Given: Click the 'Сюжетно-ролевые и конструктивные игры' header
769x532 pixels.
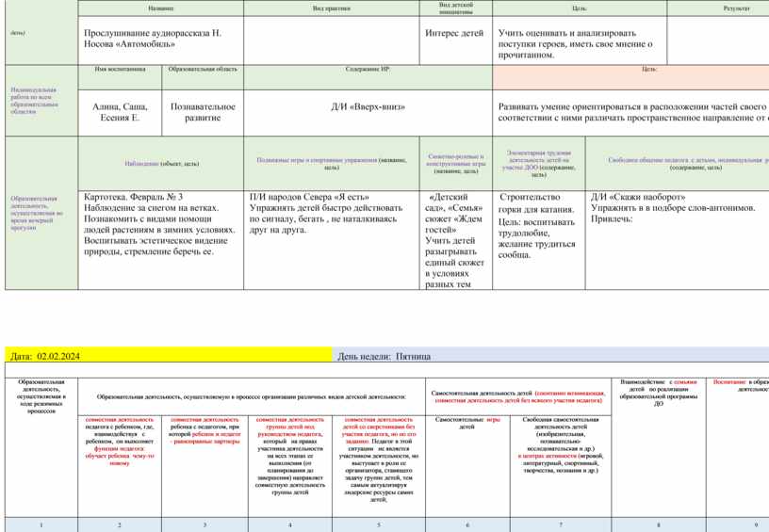Looking at the screenshot, I should click(455, 164).
